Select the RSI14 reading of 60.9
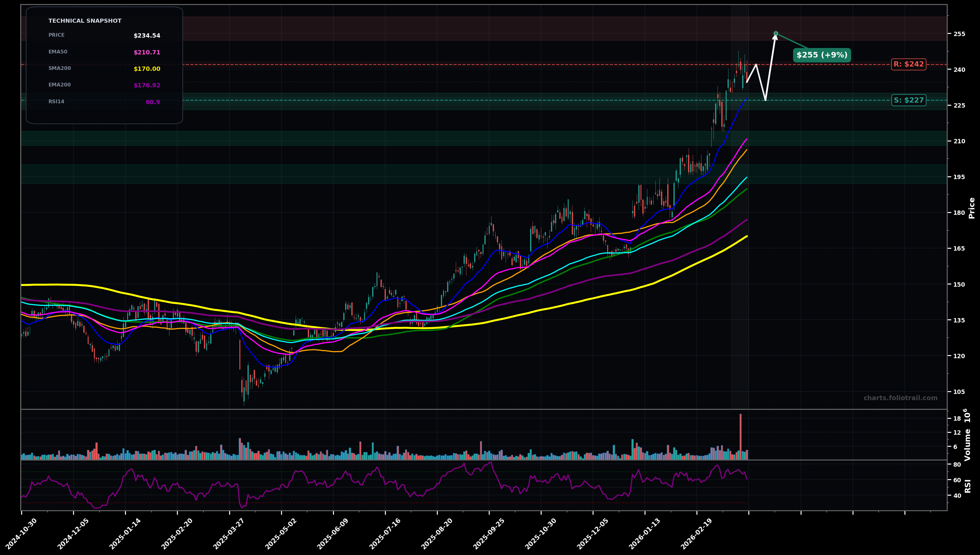Image resolution: width=980 pixels, height=555 pixels. click(153, 102)
